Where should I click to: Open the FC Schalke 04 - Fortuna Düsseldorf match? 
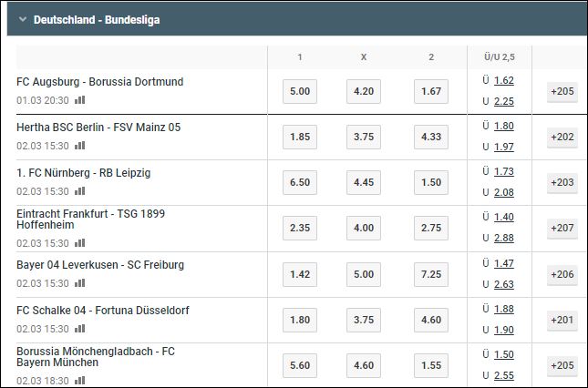point(103,311)
